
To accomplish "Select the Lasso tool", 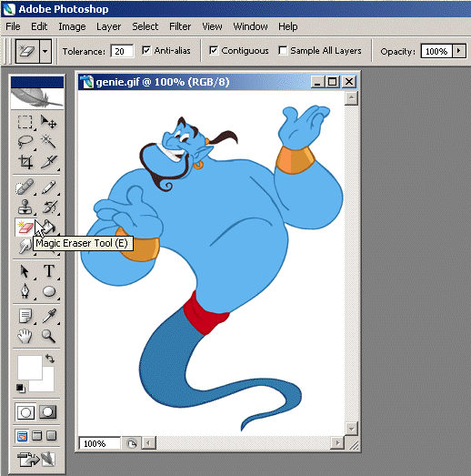I will point(25,141).
